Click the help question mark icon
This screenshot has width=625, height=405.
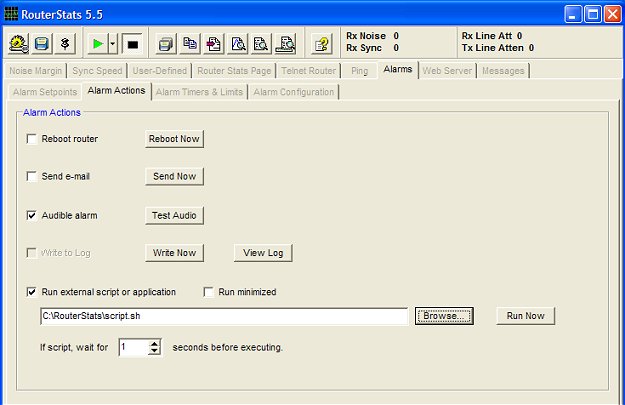(321, 44)
